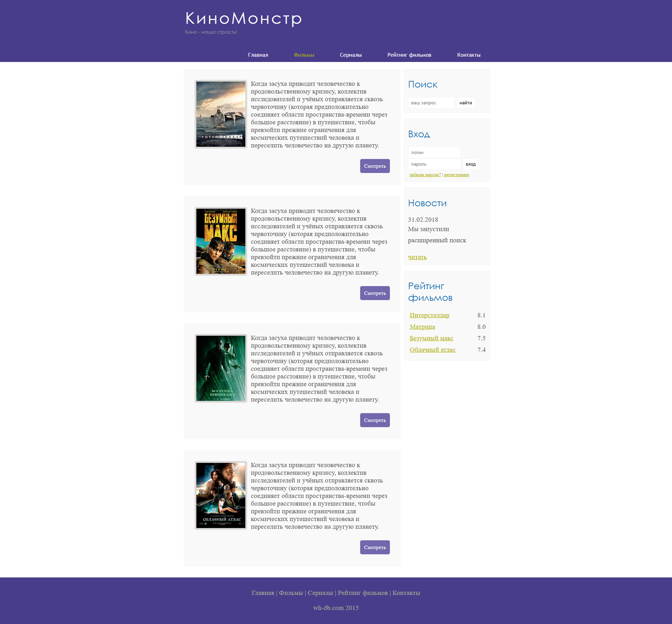
Task: Select the Фильмы header menu item
Action: click(304, 55)
